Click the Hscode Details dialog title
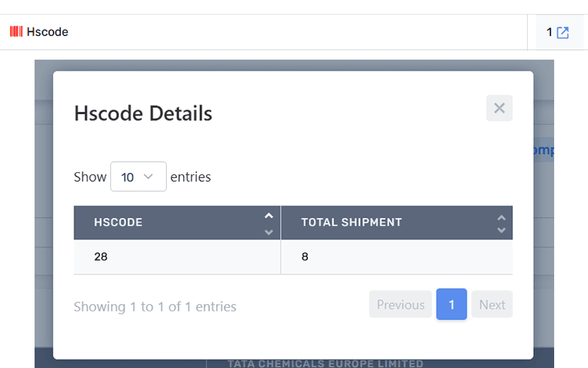Screen dimensions: 588x368 click(143, 113)
